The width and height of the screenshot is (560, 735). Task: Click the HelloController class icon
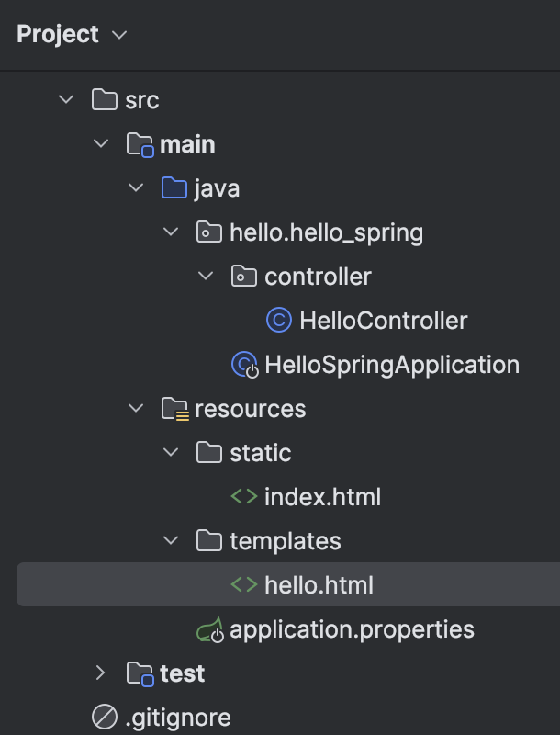click(278, 321)
